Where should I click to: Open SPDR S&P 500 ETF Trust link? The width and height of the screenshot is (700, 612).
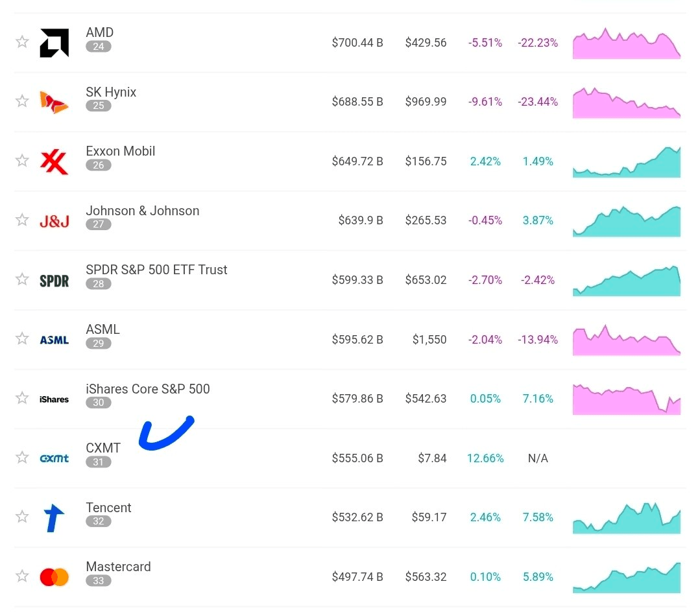[156, 270]
